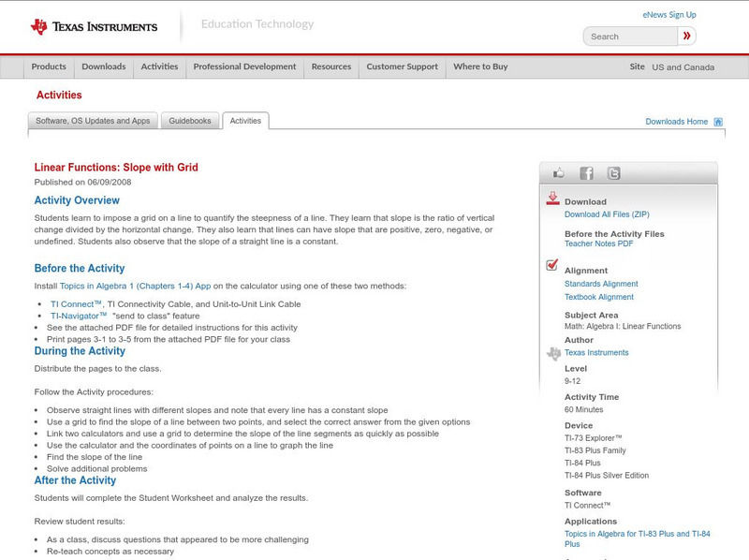Open the Downloads menu
The height and width of the screenshot is (560, 749).
pos(104,66)
